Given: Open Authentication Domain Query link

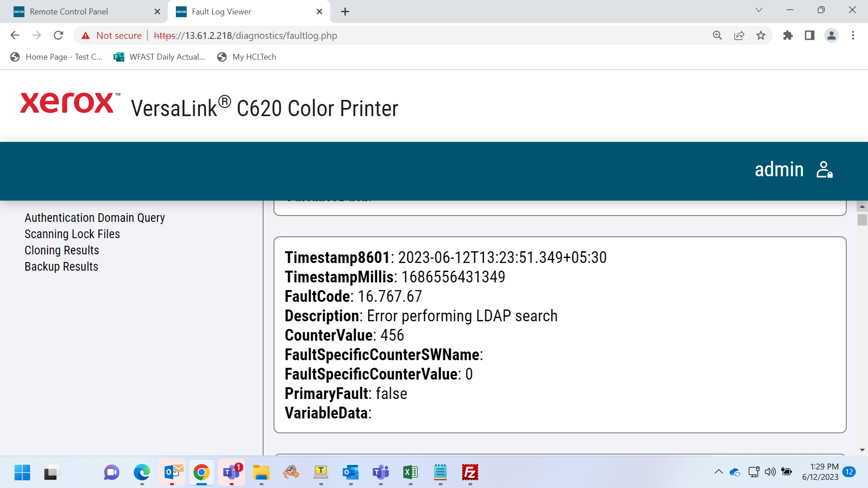Looking at the screenshot, I should point(94,218).
